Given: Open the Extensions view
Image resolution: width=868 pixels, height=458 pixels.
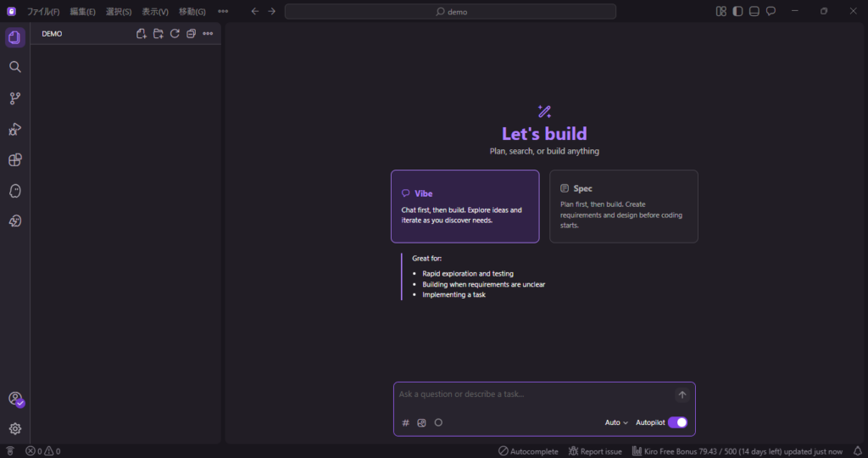Looking at the screenshot, I should click(14, 159).
